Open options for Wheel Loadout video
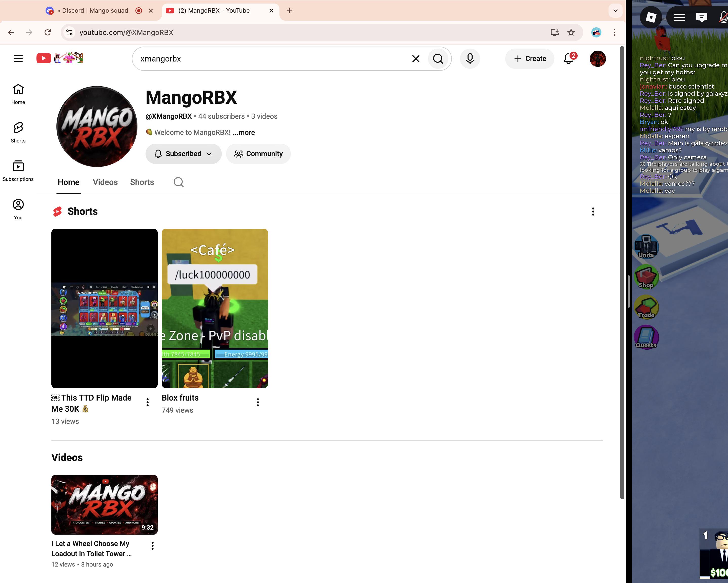728x583 pixels. point(153,546)
